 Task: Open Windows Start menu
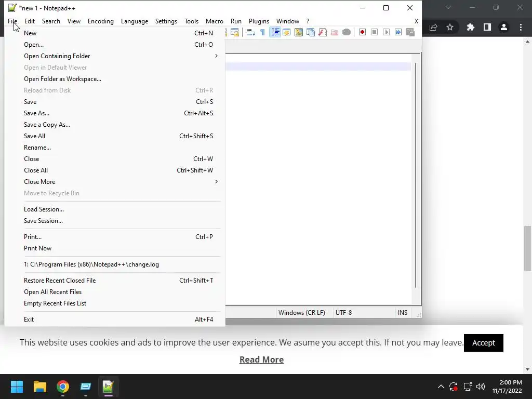(17, 387)
